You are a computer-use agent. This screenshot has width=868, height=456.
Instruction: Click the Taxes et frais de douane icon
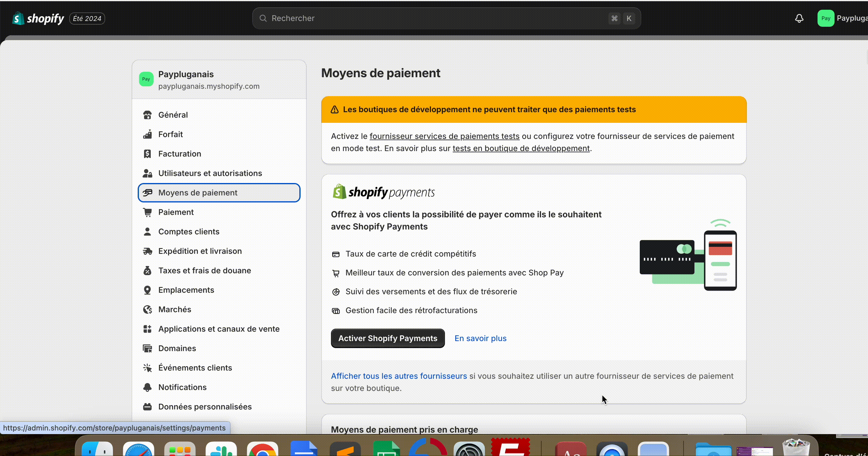pyautogui.click(x=147, y=271)
